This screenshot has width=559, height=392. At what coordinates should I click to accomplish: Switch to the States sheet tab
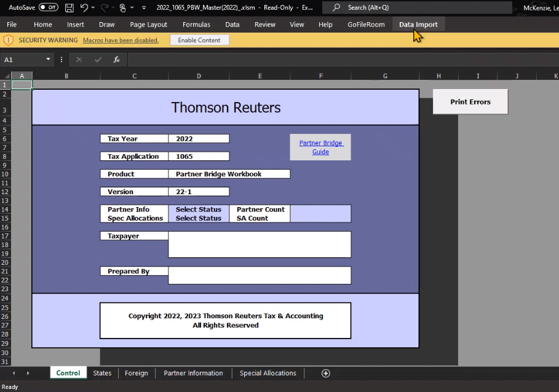pyautogui.click(x=102, y=373)
